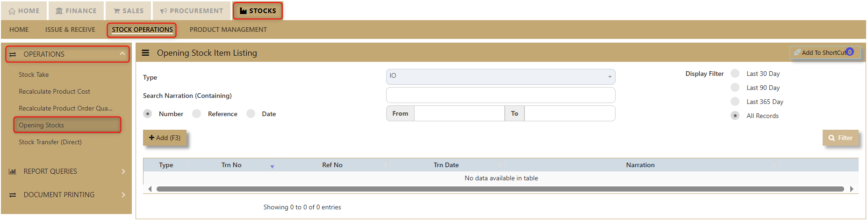Image resolution: width=868 pixels, height=222 pixels.
Task: Open the Type dropdown showing IO
Action: (x=500, y=76)
